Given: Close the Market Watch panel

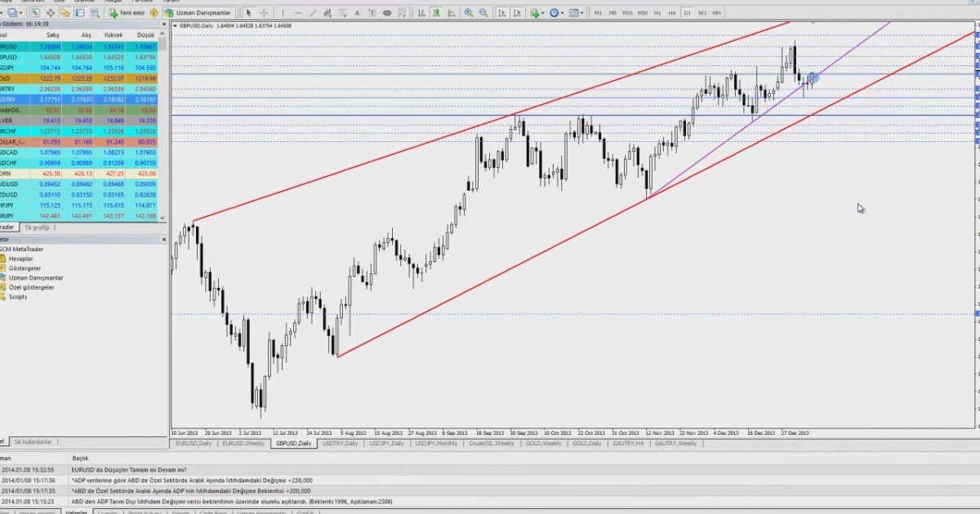Looking at the screenshot, I should tap(164, 25).
